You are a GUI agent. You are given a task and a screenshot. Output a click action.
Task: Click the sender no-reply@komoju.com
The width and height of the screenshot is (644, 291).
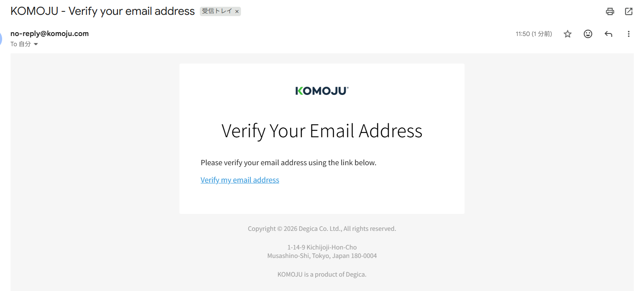point(50,33)
